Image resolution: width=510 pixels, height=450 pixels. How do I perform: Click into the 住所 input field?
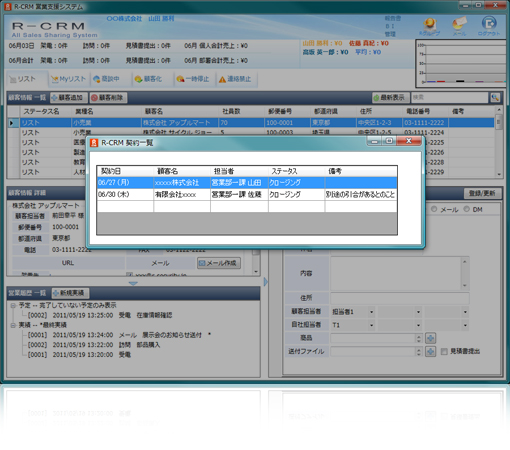[400, 298]
